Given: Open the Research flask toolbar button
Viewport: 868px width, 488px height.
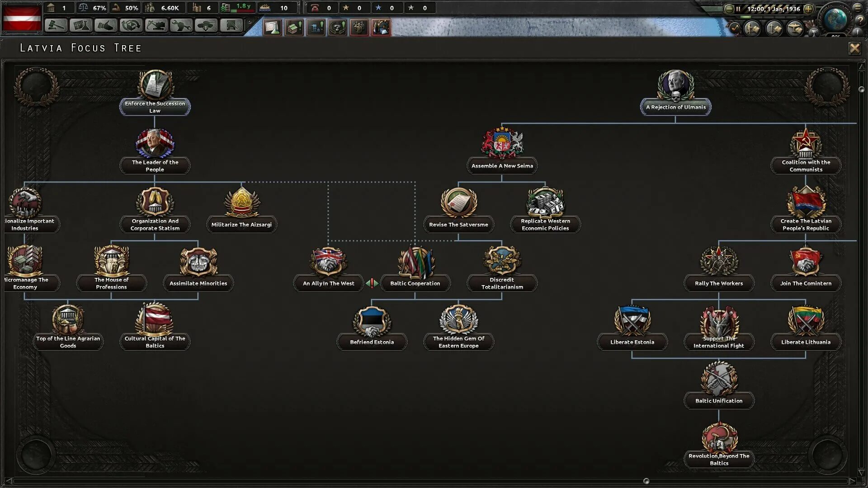Looking at the screenshot, I should [81, 26].
